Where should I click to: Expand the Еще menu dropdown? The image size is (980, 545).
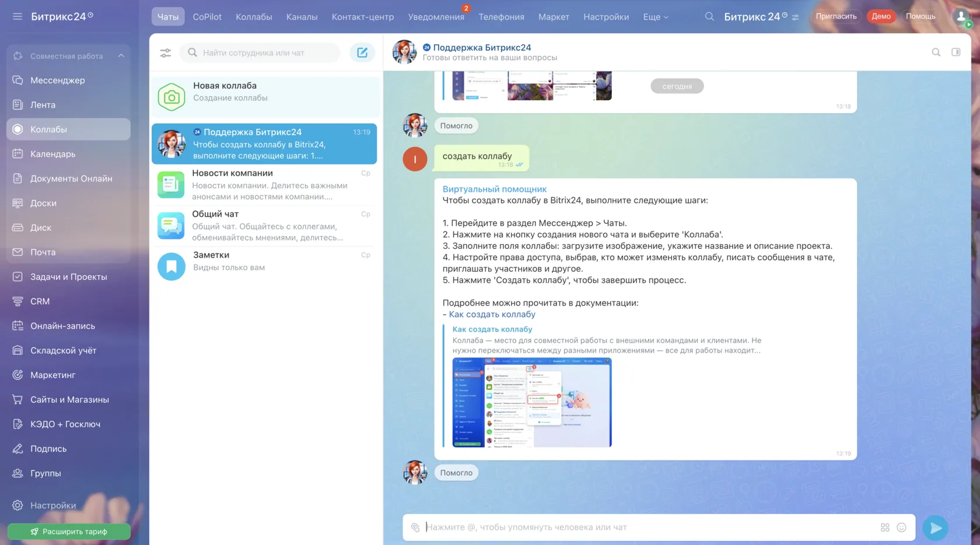point(656,17)
